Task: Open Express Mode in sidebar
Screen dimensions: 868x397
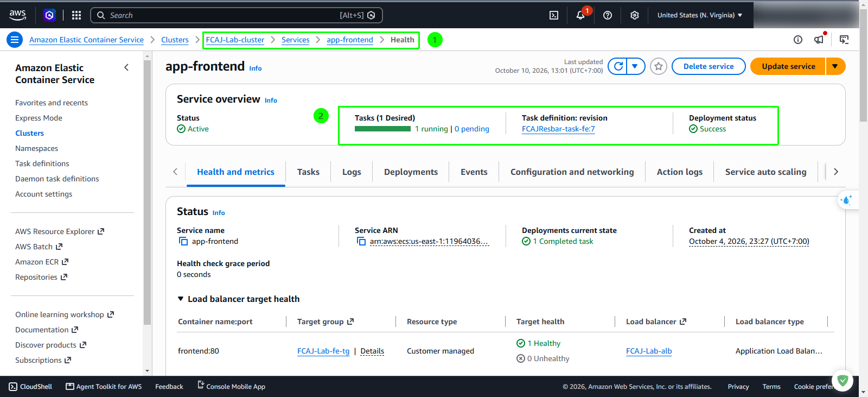Action: tap(39, 118)
